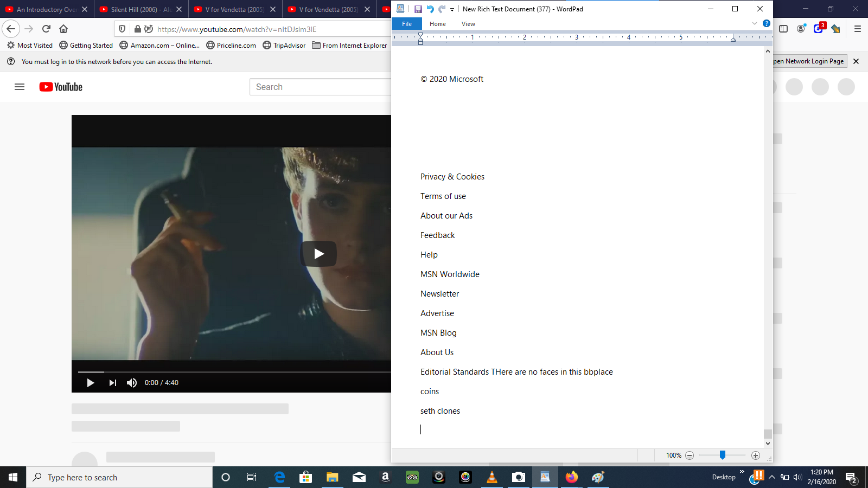
Task: Click the Open Network Login Page button
Action: click(x=809, y=61)
